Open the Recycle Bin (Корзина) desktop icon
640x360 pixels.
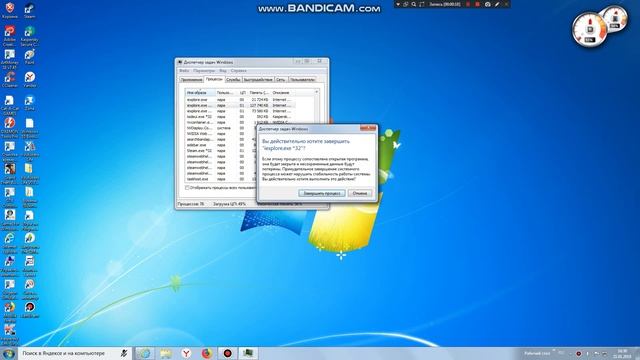(9, 10)
